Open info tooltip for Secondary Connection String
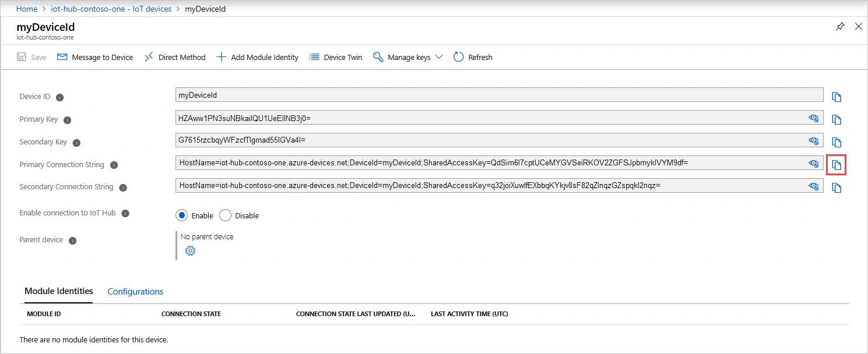 click(x=122, y=188)
